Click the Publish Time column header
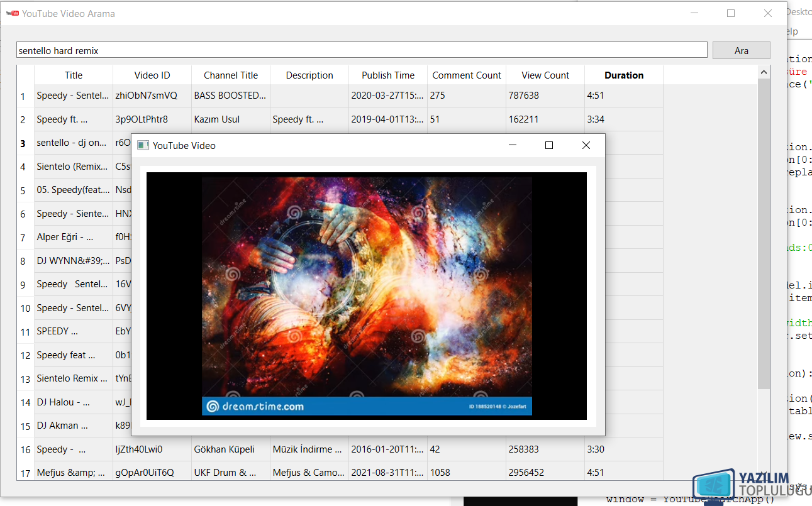 click(x=388, y=75)
